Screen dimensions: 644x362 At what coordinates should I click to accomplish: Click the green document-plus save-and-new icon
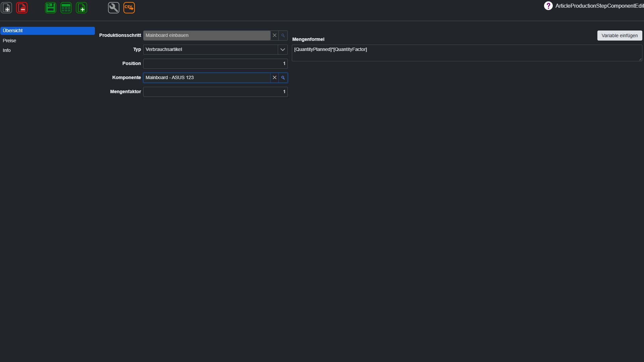[82, 8]
